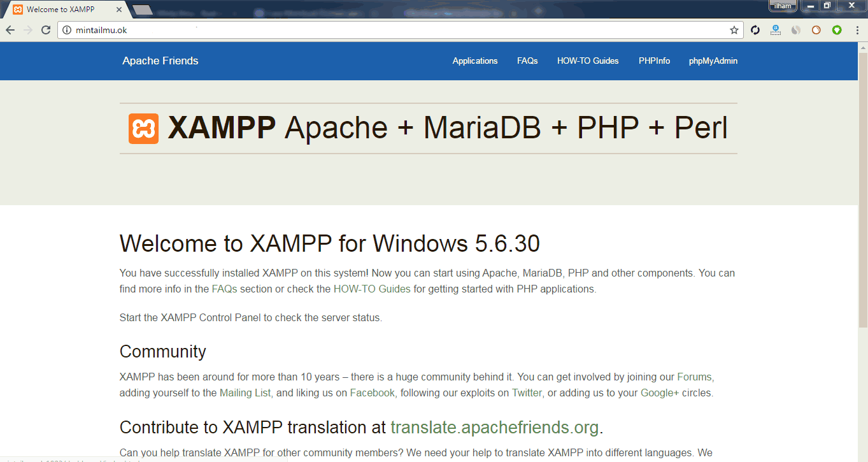Click the ilham profile button
The image size is (868, 462).
tap(783, 6)
